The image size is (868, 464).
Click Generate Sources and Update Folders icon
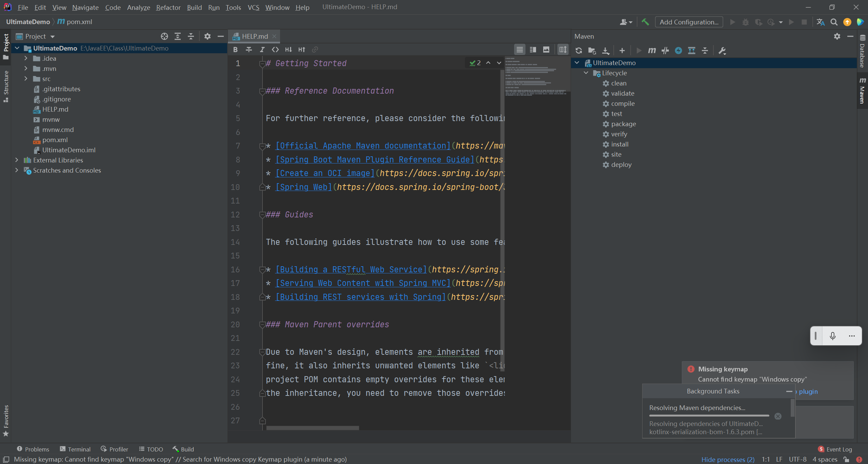[x=592, y=51]
